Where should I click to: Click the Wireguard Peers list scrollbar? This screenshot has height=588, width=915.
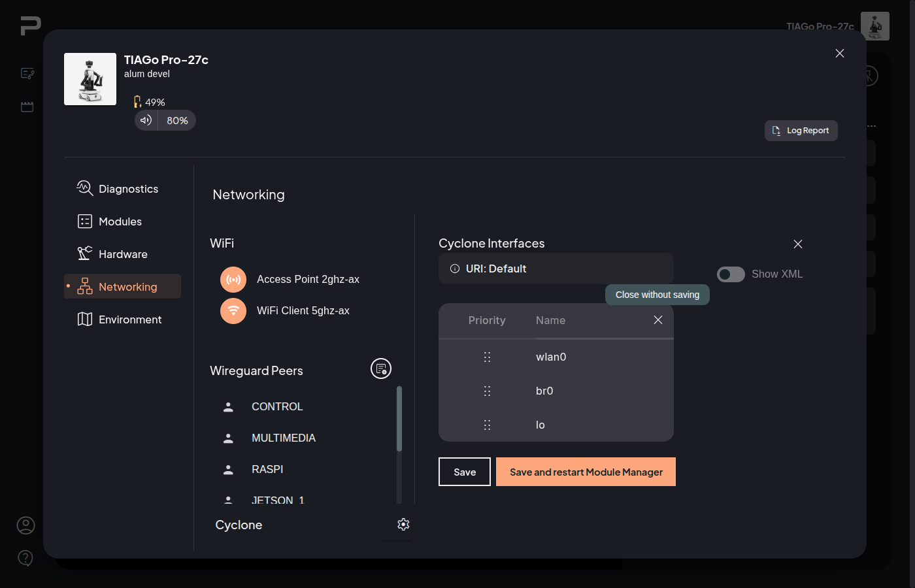(399, 419)
